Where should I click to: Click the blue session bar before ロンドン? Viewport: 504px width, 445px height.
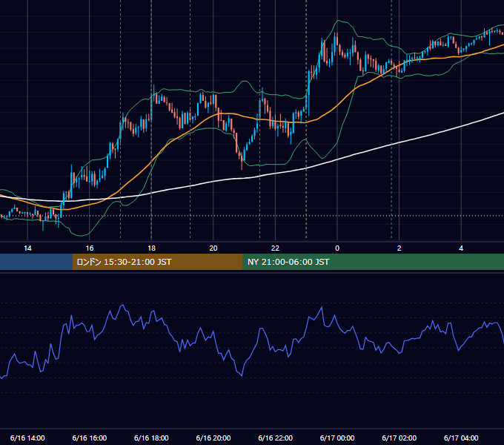point(36,262)
